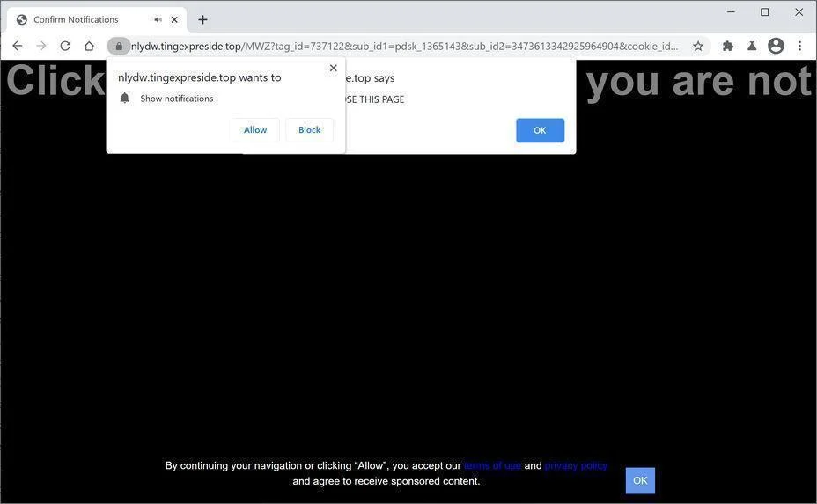Viewport: 817px width, 504px height.
Task: Open the profile avatar menu
Action: (776, 46)
